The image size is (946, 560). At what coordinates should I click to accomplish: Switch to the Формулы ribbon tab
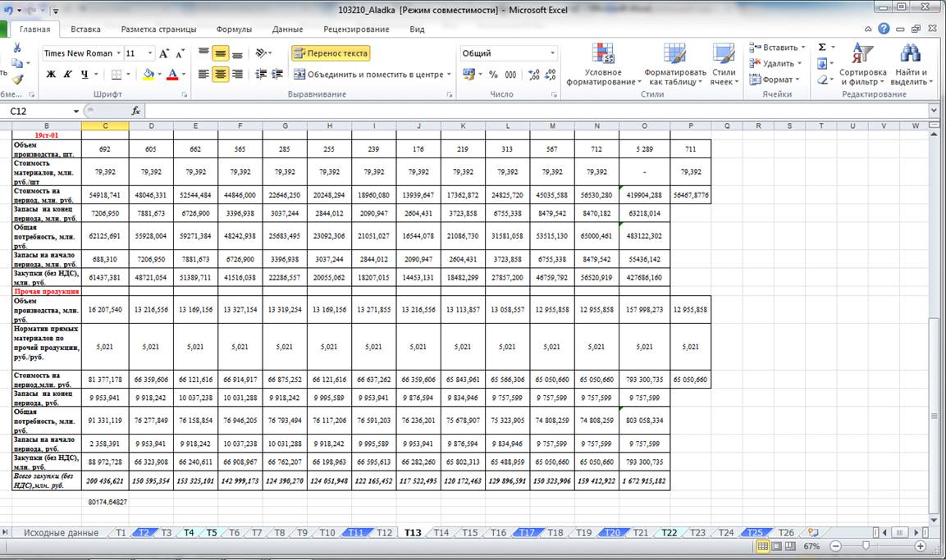coord(235,29)
